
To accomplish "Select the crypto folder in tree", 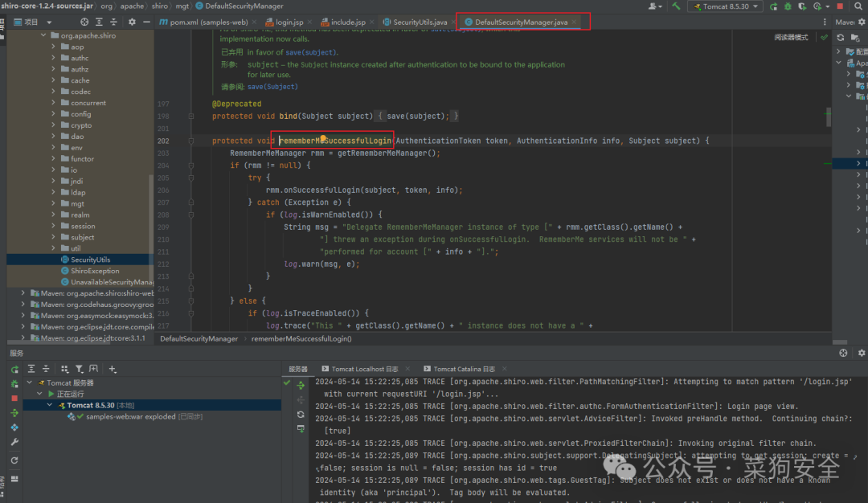I will (x=81, y=125).
